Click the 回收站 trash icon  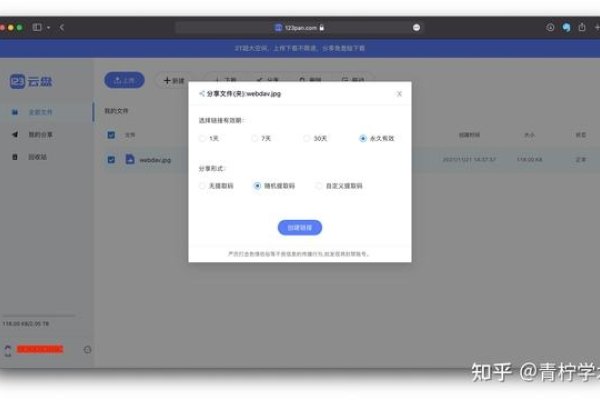(x=15, y=157)
